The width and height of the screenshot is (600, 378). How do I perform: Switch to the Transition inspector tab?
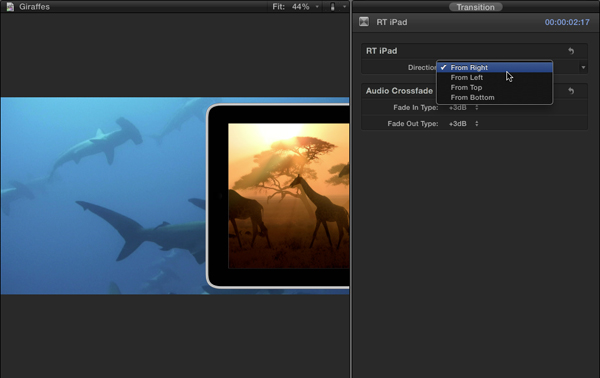click(x=475, y=7)
